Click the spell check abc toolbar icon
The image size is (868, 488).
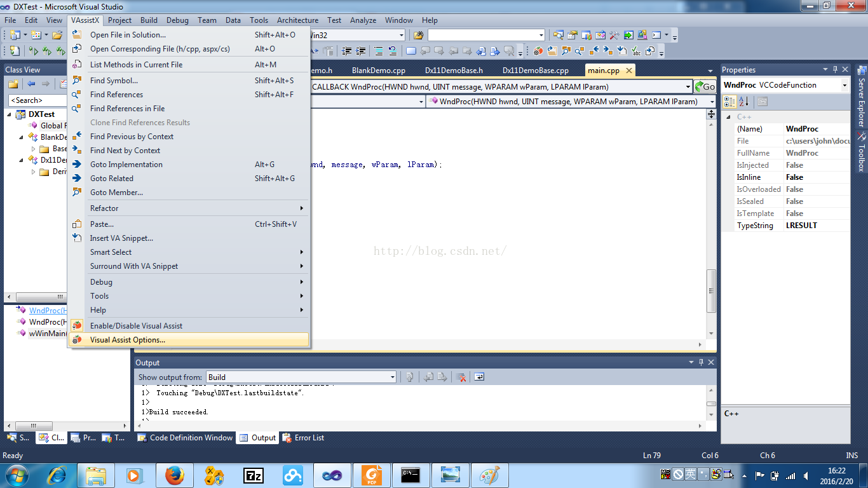[637, 51]
